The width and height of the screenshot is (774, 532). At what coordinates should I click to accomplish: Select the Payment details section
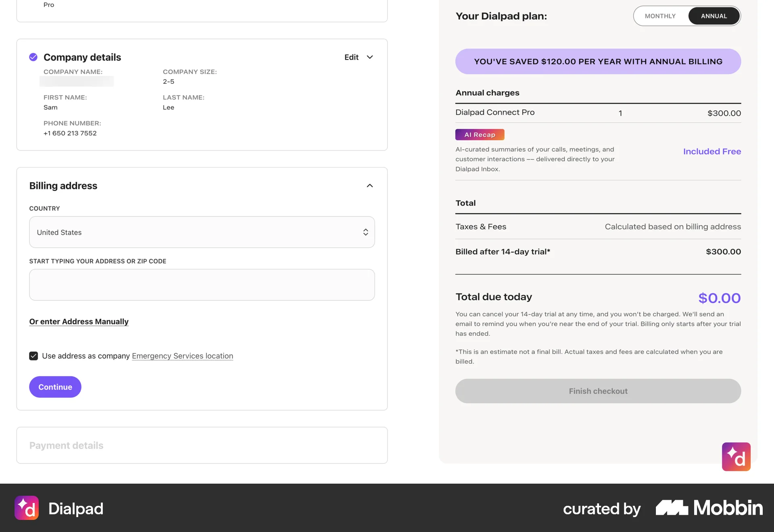click(x=66, y=445)
